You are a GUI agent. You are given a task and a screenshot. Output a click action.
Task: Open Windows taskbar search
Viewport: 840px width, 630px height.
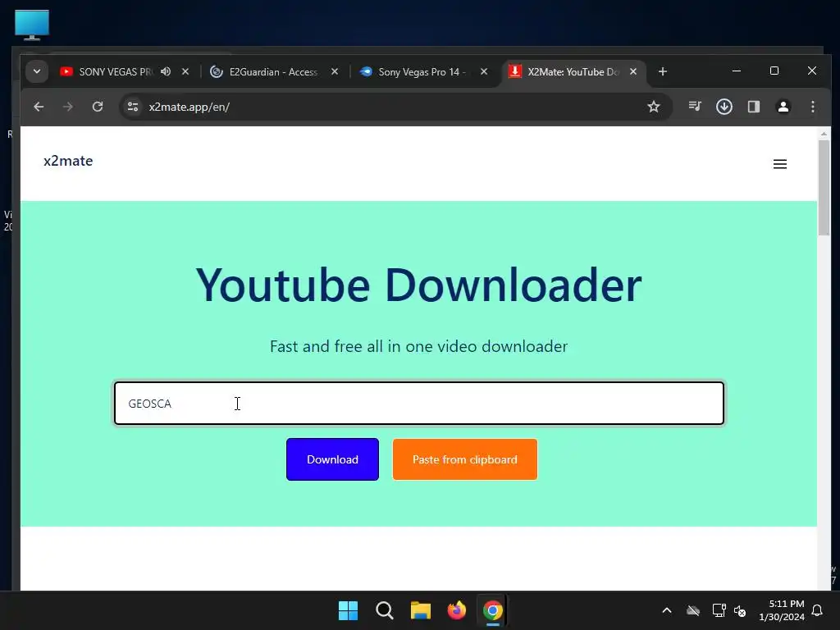click(x=385, y=610)
